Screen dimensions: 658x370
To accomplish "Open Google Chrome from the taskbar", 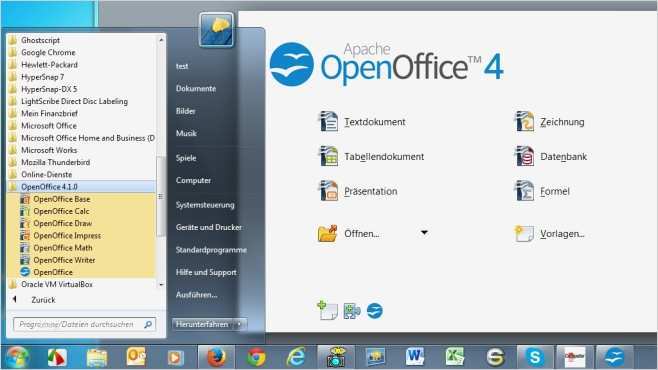I will (256, 357).
